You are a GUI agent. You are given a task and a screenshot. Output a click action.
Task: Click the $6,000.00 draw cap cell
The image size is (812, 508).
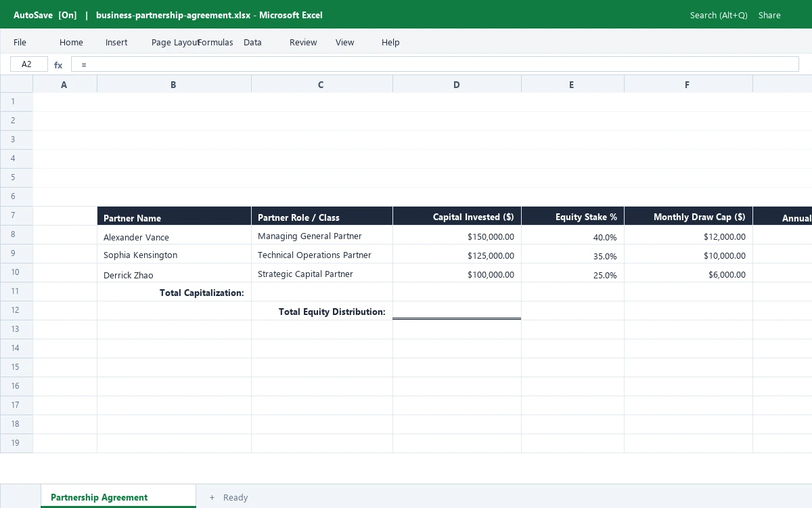[x=688, y=273]
